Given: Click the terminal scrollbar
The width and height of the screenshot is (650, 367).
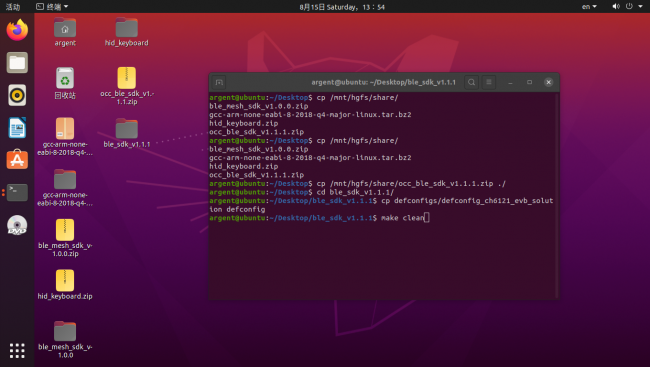Looking at the screenshot, I should (x=557, y=195).
